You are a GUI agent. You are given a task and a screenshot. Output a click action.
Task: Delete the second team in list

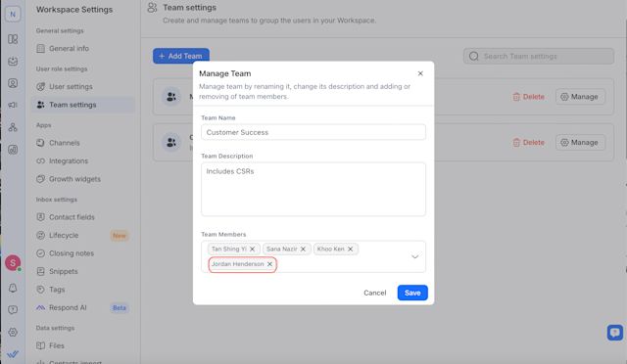pyautogui.click(x=529, y=142)
